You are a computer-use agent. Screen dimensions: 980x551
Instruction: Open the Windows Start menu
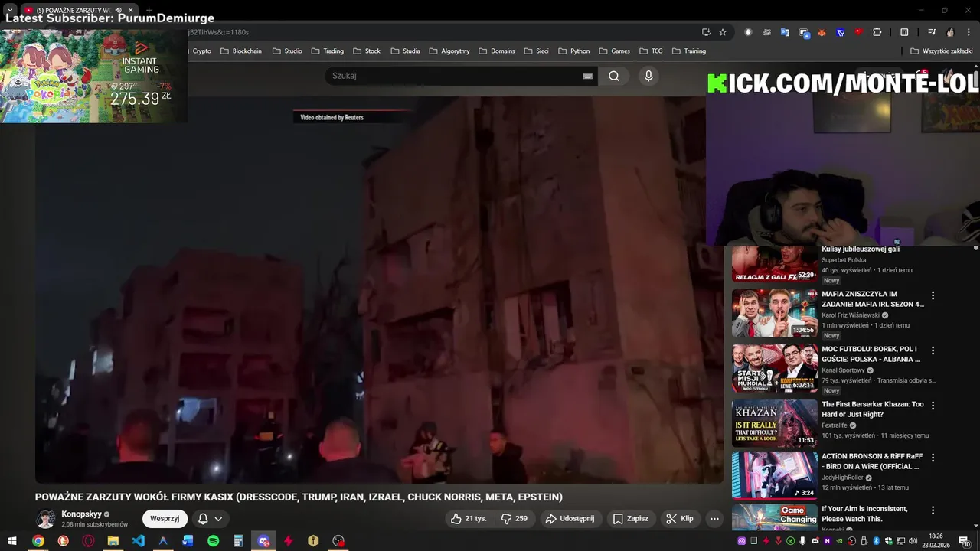coord(12,541)
